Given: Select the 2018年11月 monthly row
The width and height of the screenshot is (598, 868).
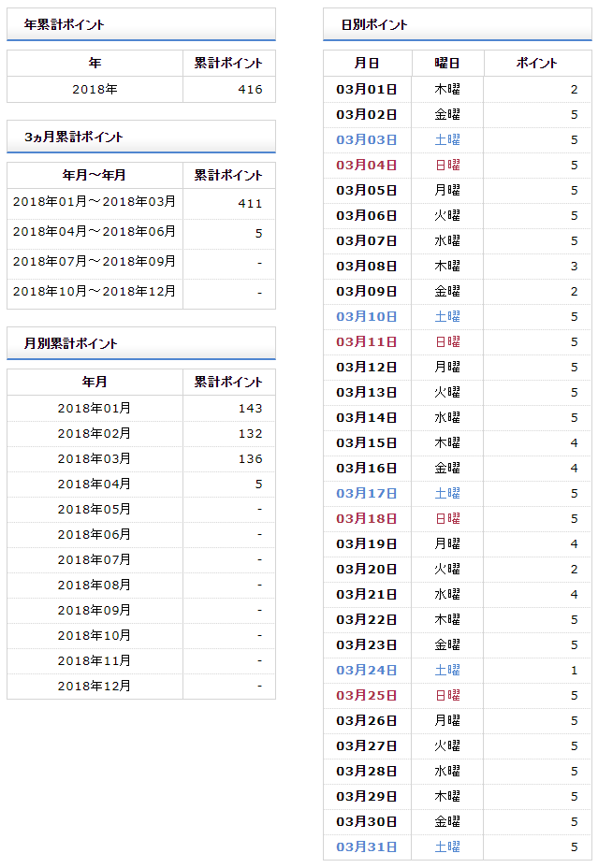Looking at the screenshot, I should [141, 661].
